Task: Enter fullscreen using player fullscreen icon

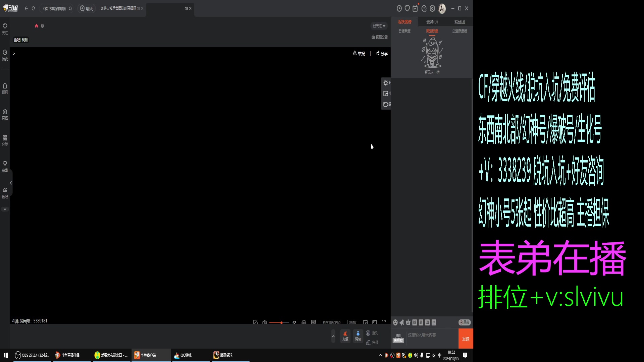Action: click(x=384, y=322)
